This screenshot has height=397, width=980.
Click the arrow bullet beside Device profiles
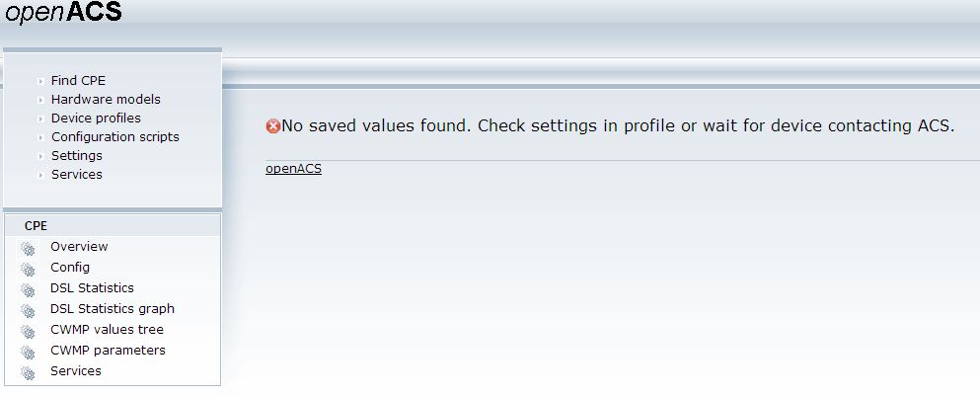[40, 119]
